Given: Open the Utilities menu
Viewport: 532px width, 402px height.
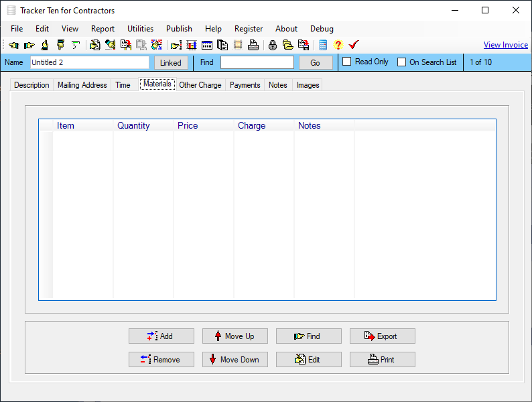Looking at the screenshot, I should click(140, 29).
